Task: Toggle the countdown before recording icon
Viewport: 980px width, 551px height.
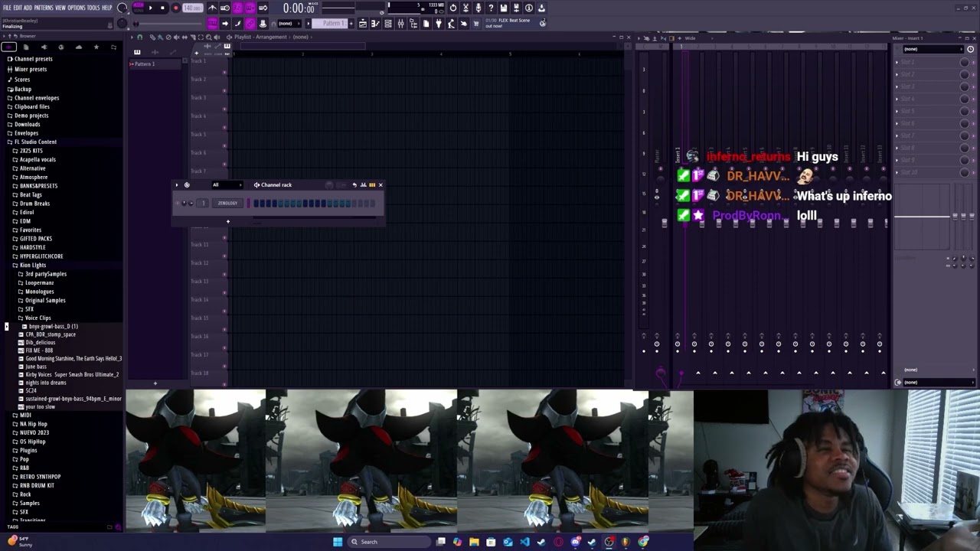Action: pos(237,8)
